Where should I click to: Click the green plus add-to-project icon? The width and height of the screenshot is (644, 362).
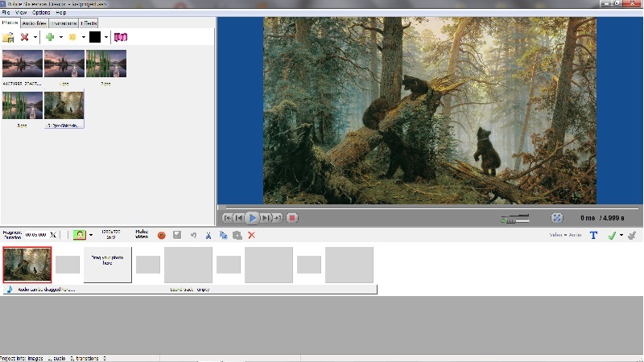pos(50,37)
